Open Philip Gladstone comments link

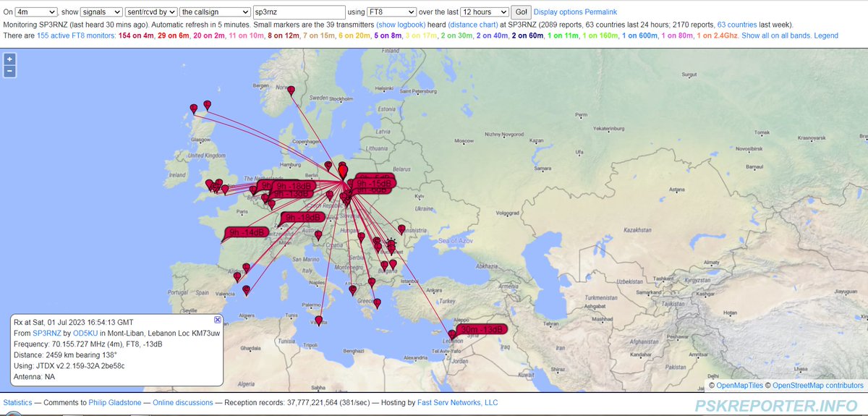tap(115, 402)
